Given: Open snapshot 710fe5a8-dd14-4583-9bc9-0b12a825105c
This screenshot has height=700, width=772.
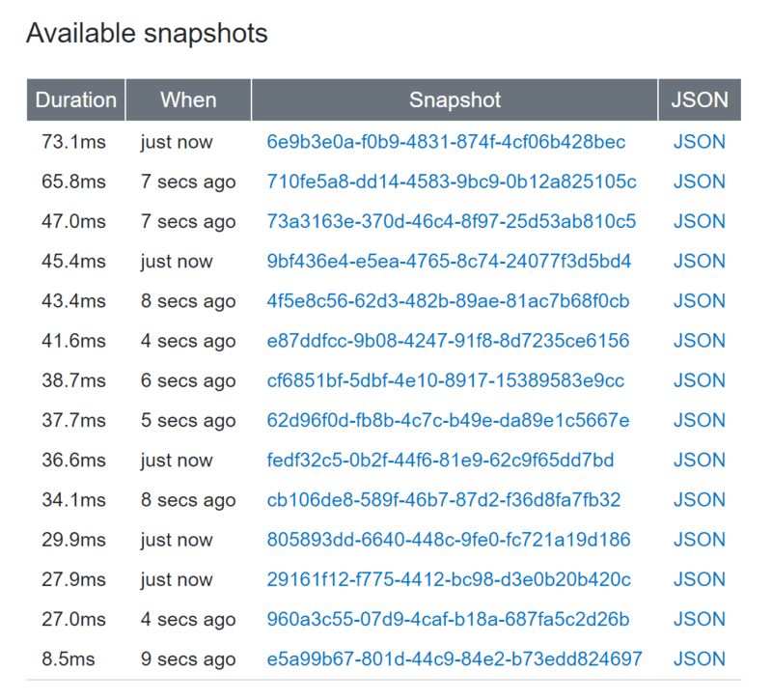Looking at the screenshot, I should tap(451, 182).
